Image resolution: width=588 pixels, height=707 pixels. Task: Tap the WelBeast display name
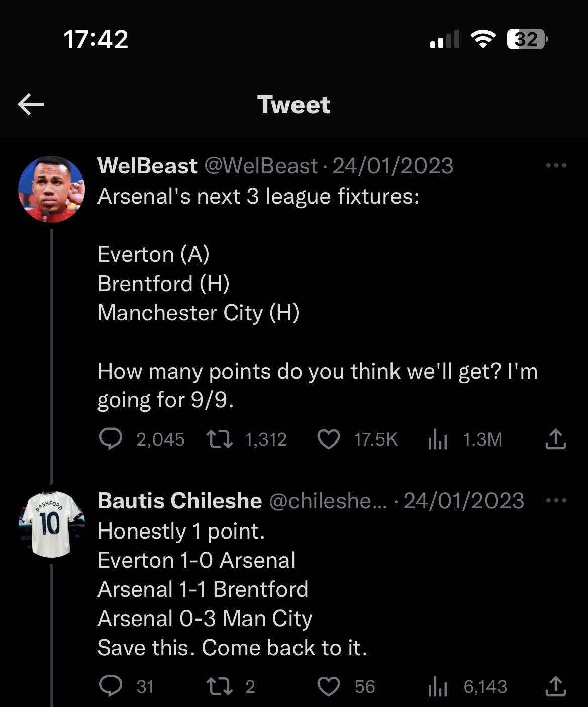[x=147, y=166]
